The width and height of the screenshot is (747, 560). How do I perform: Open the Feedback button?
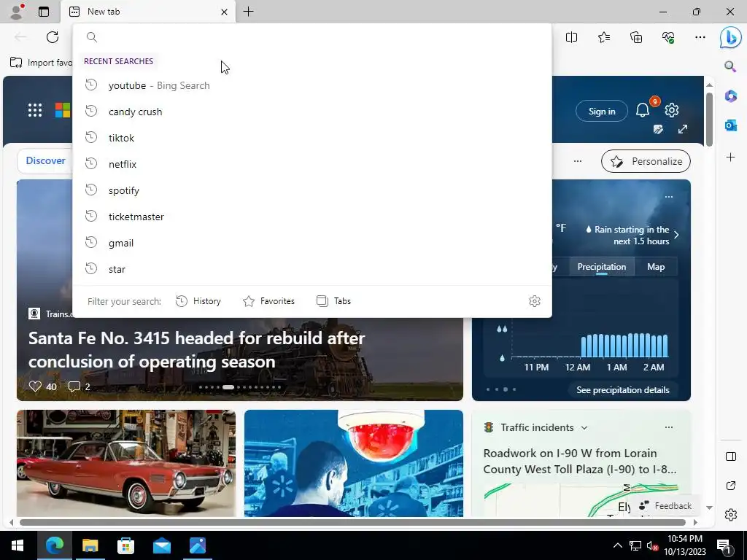pyautogui.click(x=665, y=506)
